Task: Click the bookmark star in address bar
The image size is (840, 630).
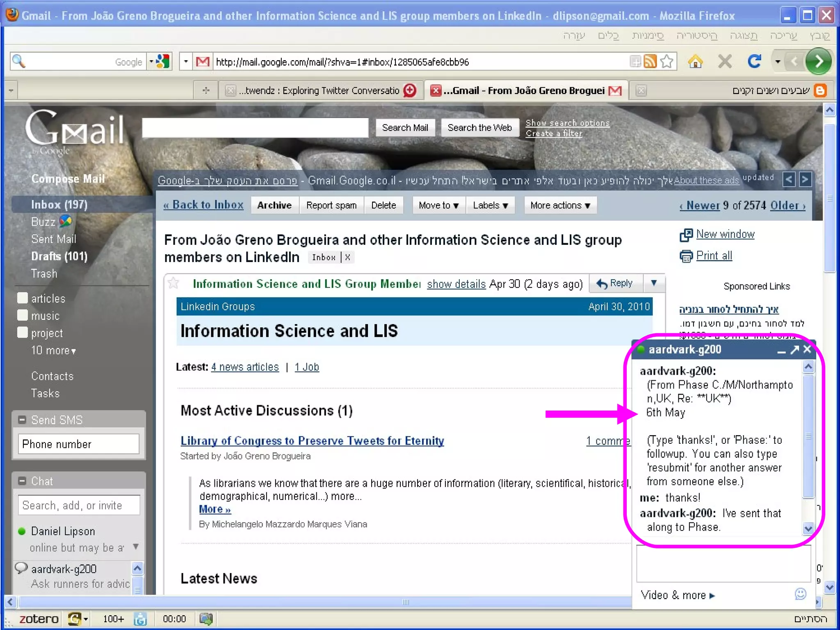Action: click(x=667, y=62)
